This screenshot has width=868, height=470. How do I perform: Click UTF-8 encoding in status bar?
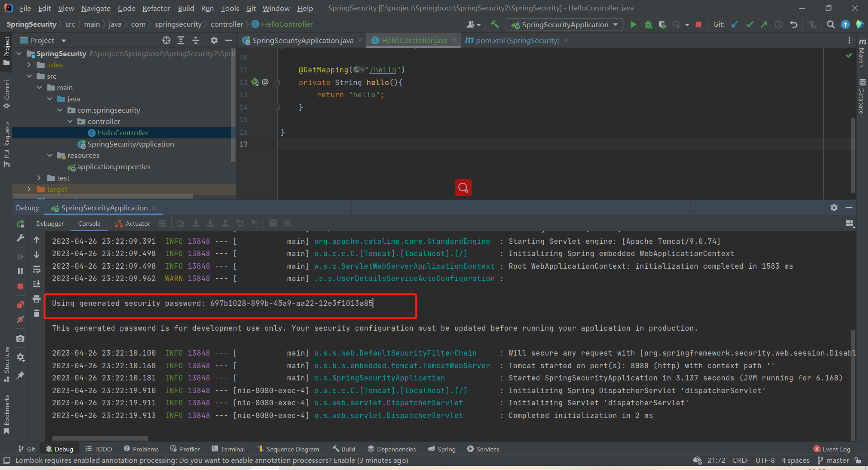(765, 460)
